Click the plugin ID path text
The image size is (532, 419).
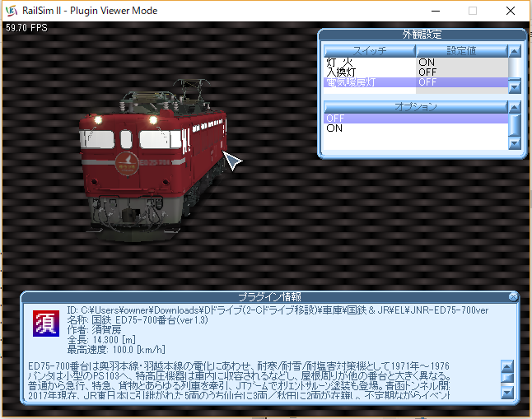[x=278, y=310]
